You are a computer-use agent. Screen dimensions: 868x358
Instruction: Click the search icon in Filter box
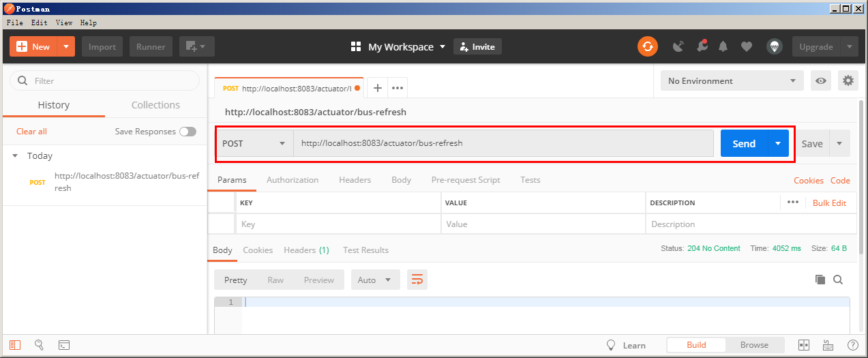[22, 80]
